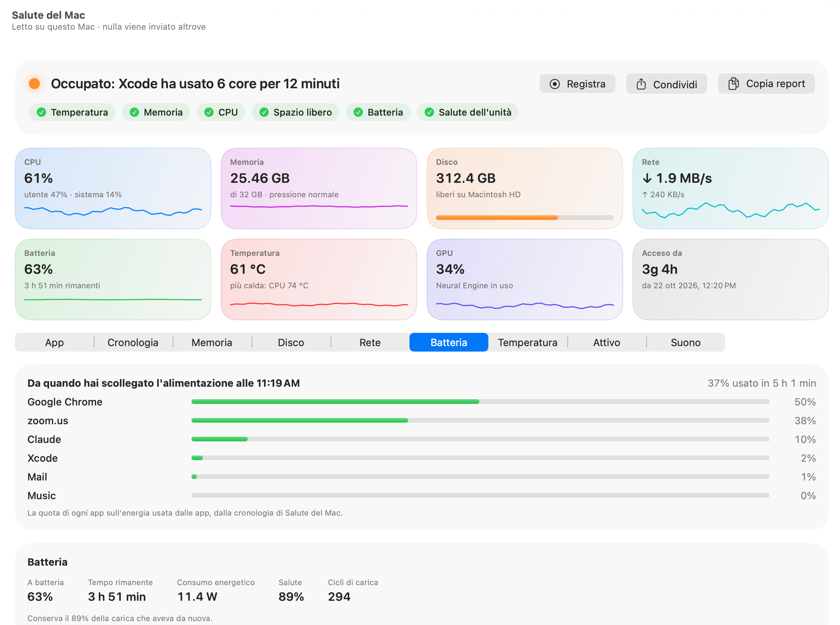Select the Batteria tab
Screen dimensions: 840x625
click(449, 343)
